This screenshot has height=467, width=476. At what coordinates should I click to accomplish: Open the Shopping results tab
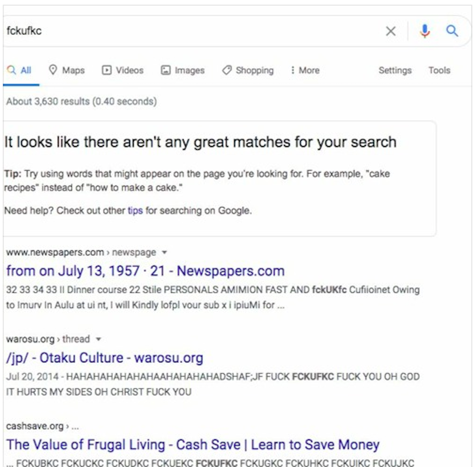click(x=255, y=70)
